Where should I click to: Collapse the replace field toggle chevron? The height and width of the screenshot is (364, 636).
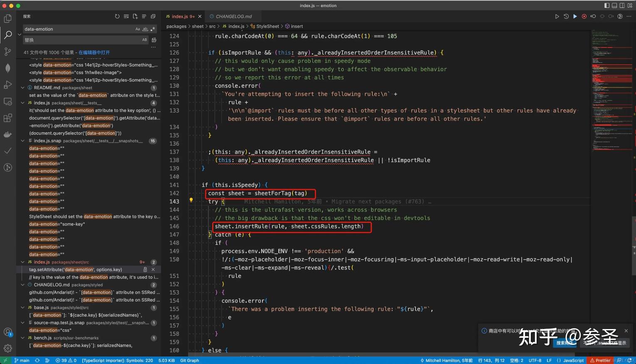[20, 35]
